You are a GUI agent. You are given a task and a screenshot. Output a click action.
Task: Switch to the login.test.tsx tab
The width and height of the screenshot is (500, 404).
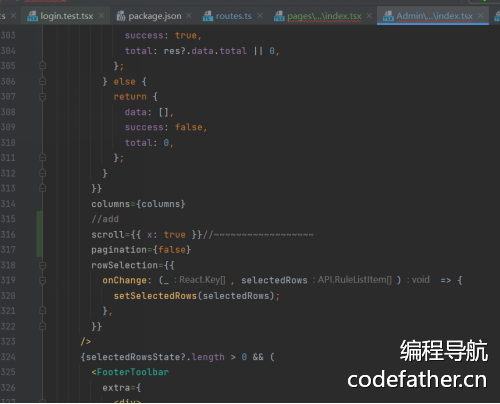pyautogui.click(x=67, y=16)
